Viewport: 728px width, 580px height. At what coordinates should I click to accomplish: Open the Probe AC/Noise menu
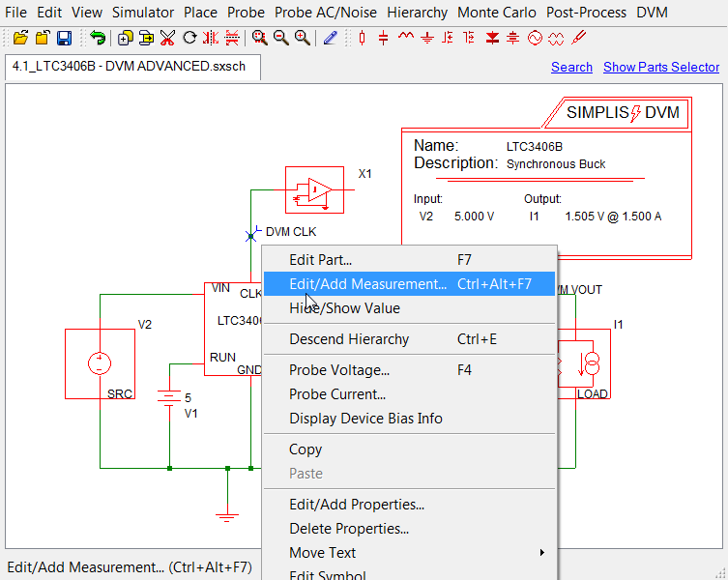[x=326, y=13]
